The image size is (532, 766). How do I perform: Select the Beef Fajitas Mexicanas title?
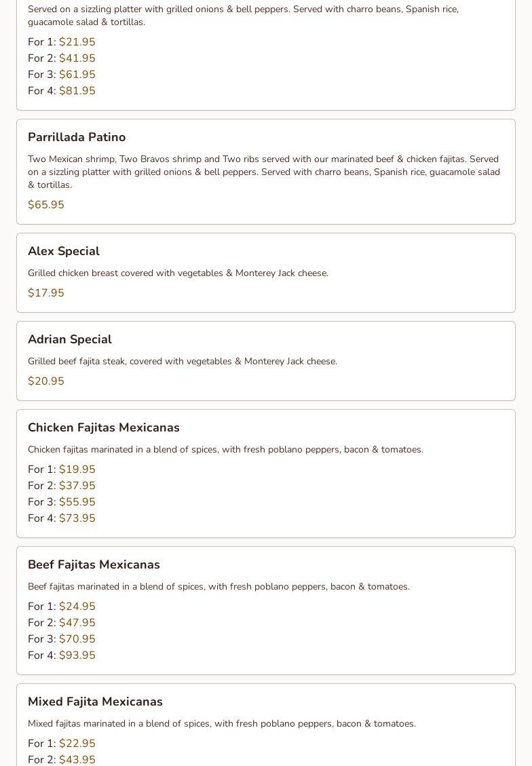point(94,564)
